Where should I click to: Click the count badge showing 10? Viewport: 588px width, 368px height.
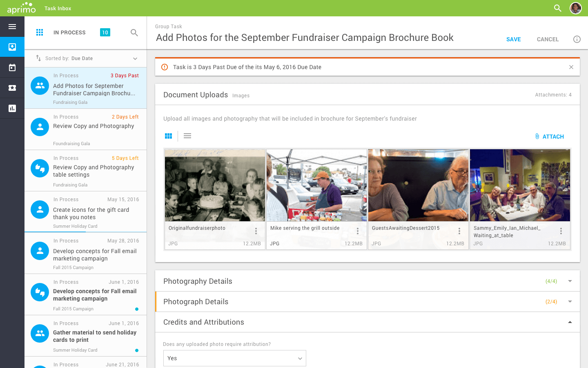(105, 32)
